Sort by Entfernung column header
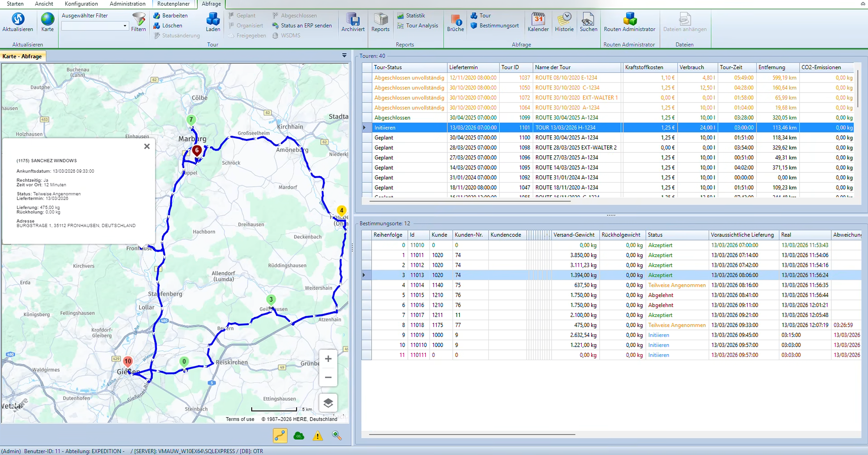 point(777,67)
